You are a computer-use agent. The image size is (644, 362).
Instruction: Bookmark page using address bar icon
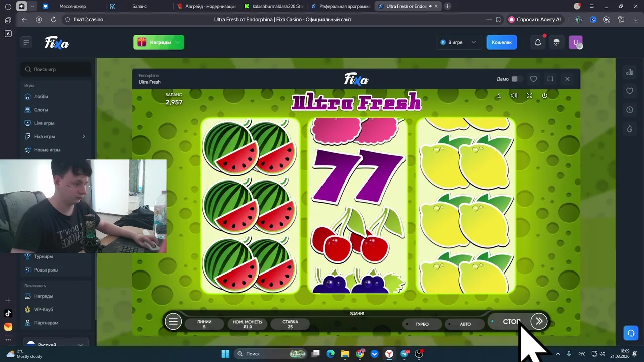pos(498,19)
